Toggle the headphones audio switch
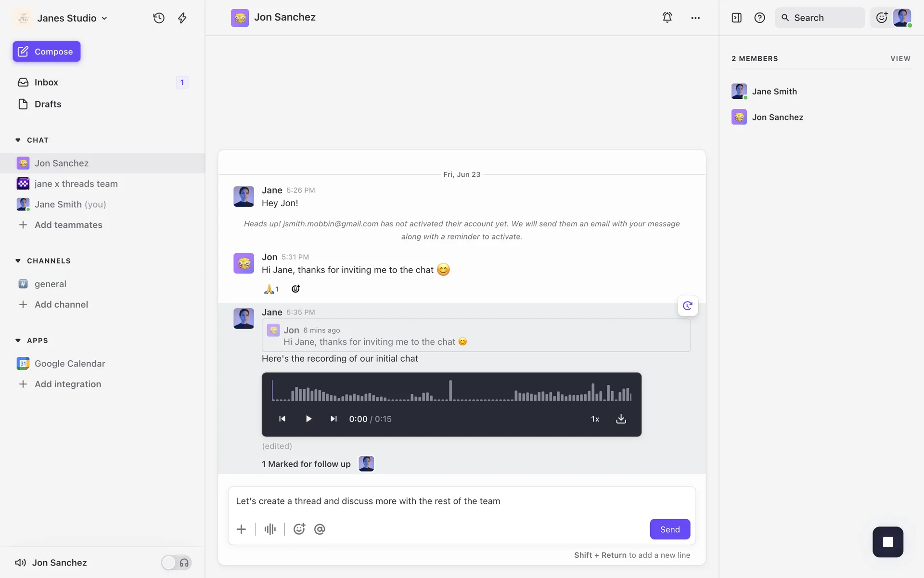 (x=176, y=563)
